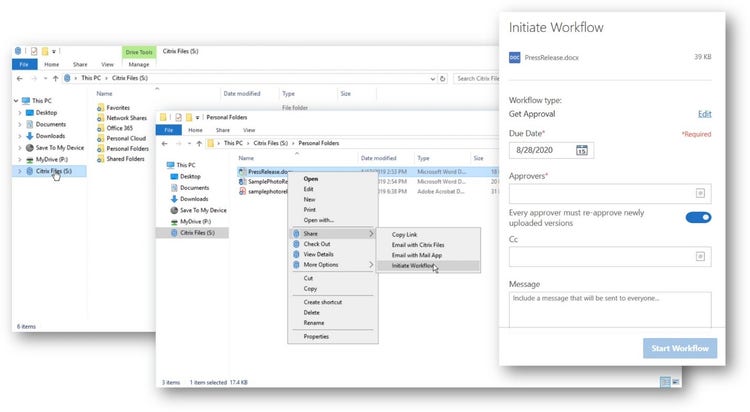Viewport: 750px width, 412px height.
Task: Switch to large icons view in status bar
Action: point(676,382)
